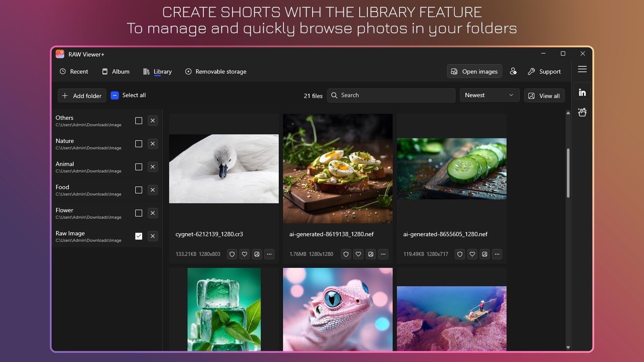The height and width of the screenshot is (362, 644).
Task: Select the Food folder entry
Action: [107, 190]
